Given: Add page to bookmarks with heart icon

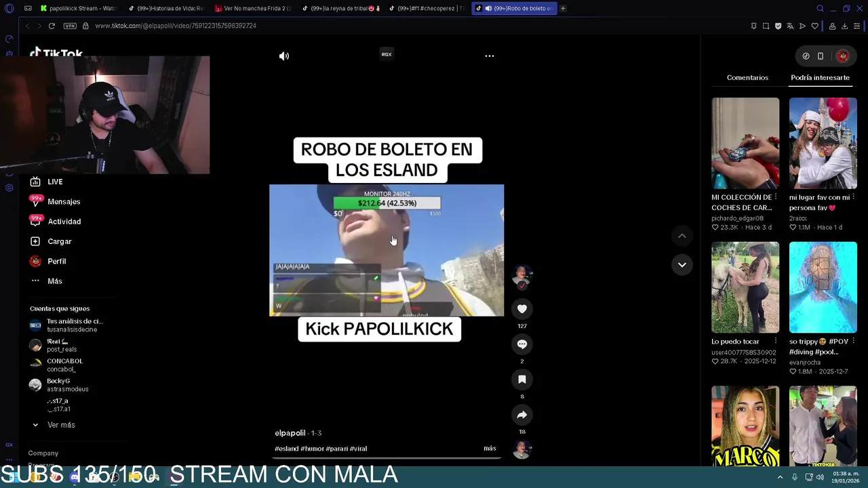Looking at the screenshot, I should pos(815,26).
